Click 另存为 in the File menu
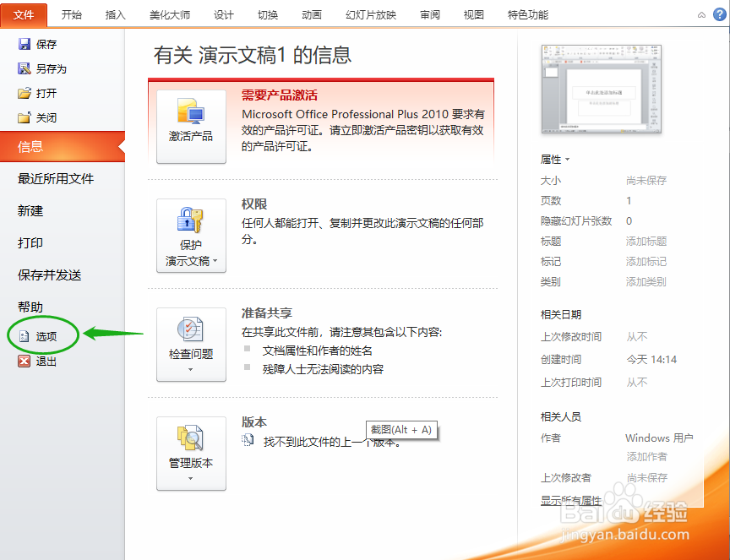 tap(52, 69)
